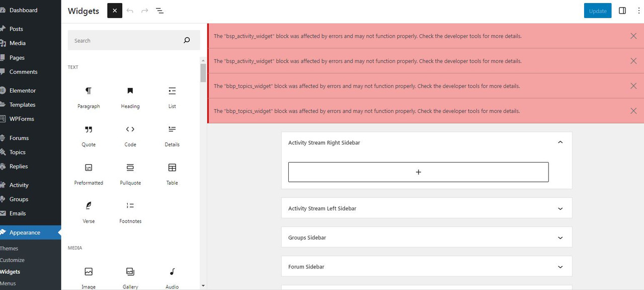The image size is (644, 290).
Task: Insert a Pullquote block
Action: tap(130, 174)
